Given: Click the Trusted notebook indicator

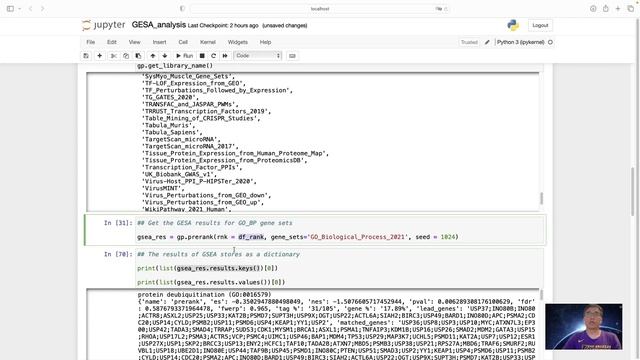Looking at the screenshot, I should tap(469, 42).
